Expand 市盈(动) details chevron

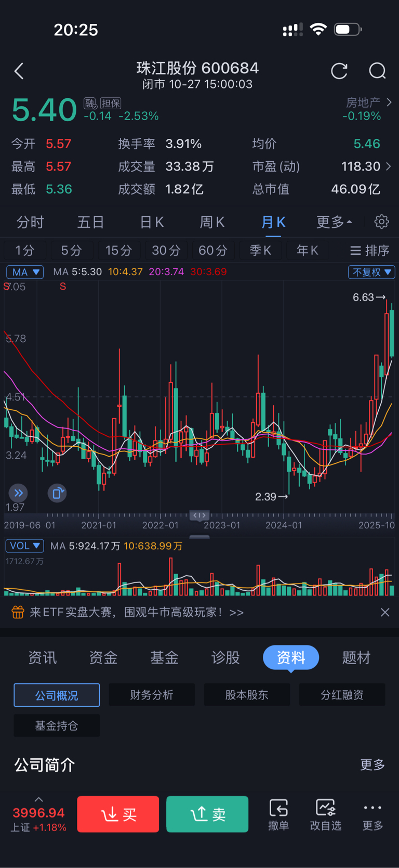click(x=389, y=166)
